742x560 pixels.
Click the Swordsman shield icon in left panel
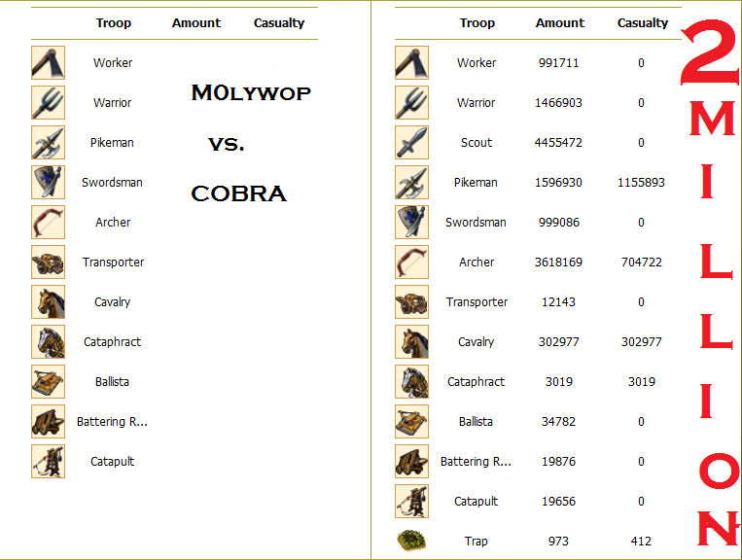[48, 182]
